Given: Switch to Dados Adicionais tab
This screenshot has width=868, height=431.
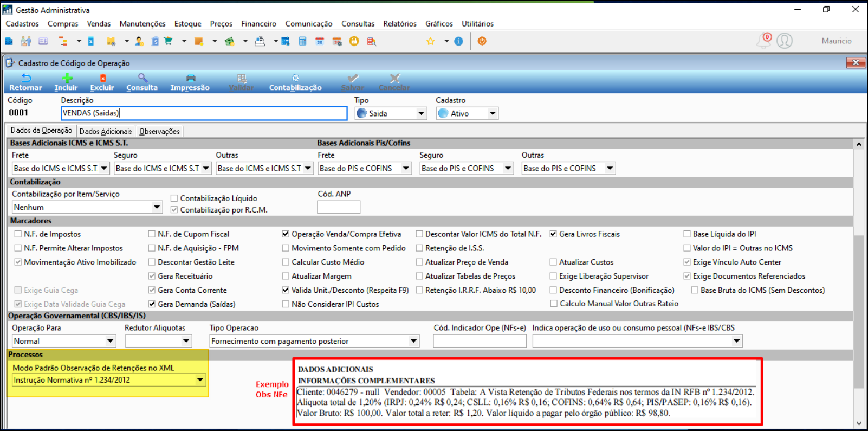Looking at the screenshot, I should (x=106, y=131).
